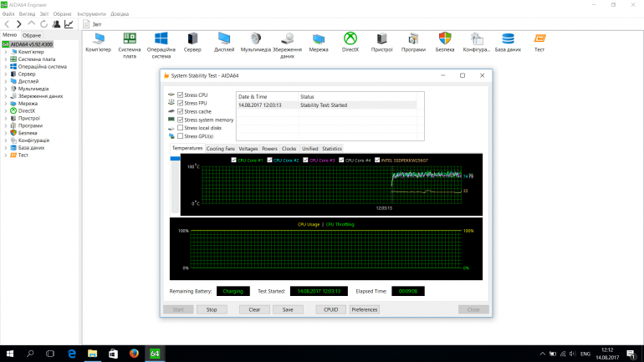The image size is (644, 362).
Task: Open File Explorer from the taskbar
Action: [x=92, y=354]
